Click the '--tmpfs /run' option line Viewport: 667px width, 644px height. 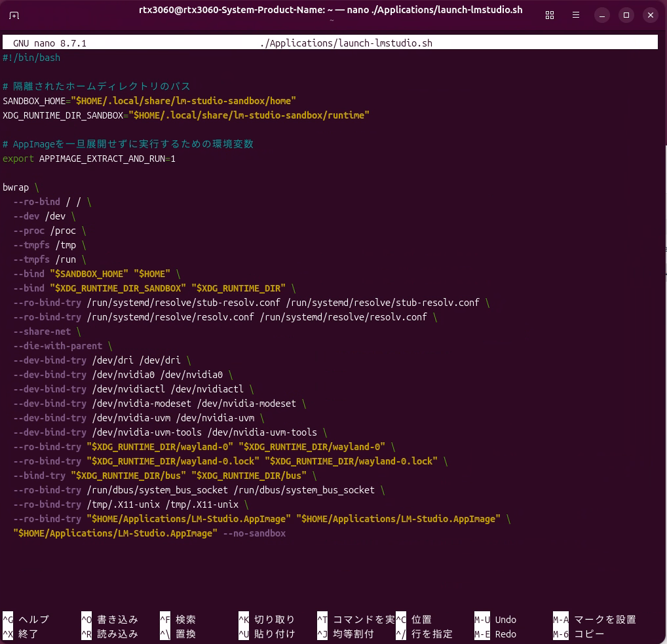pyautogui.click(x=50, y=260)
